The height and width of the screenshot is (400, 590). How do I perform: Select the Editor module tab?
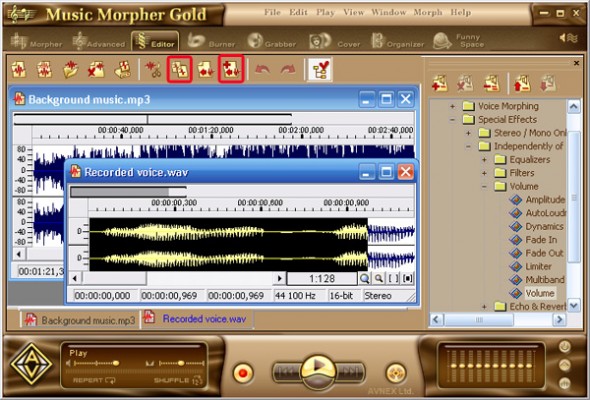155,41
